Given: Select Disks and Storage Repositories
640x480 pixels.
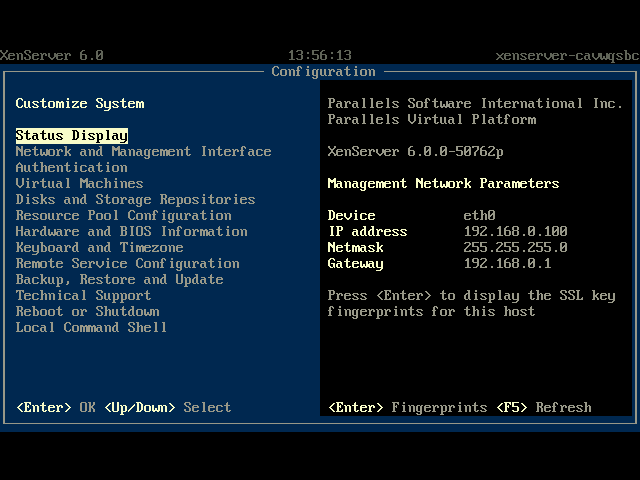Looking at the screenshot, I should coord(135,199).
